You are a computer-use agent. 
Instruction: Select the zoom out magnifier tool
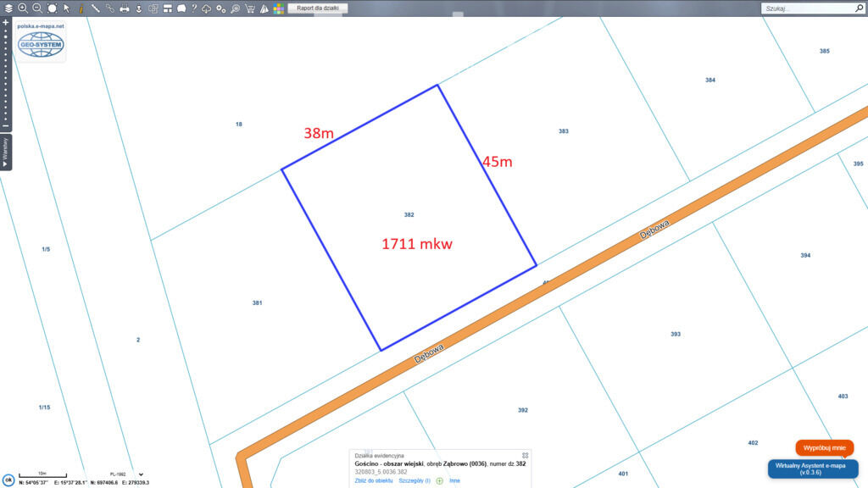37,8
